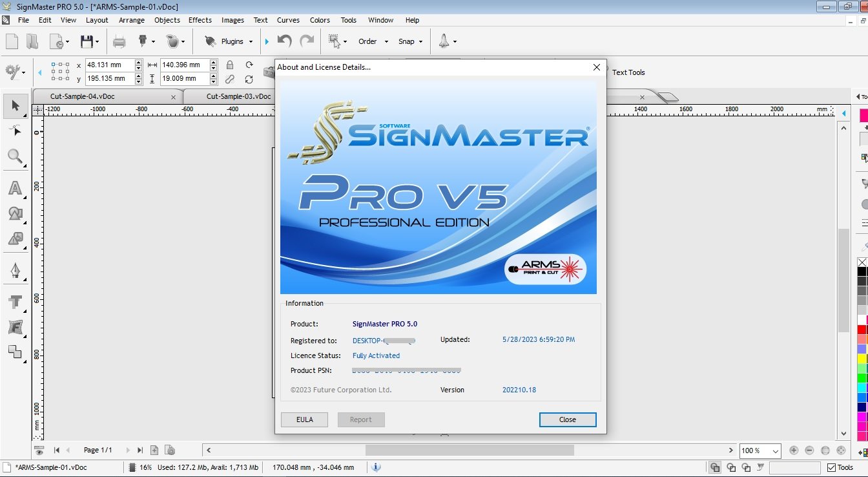The width and height of the screenshot is (868, 477).
Task: Close About dialog with X button
Action: 597,67
